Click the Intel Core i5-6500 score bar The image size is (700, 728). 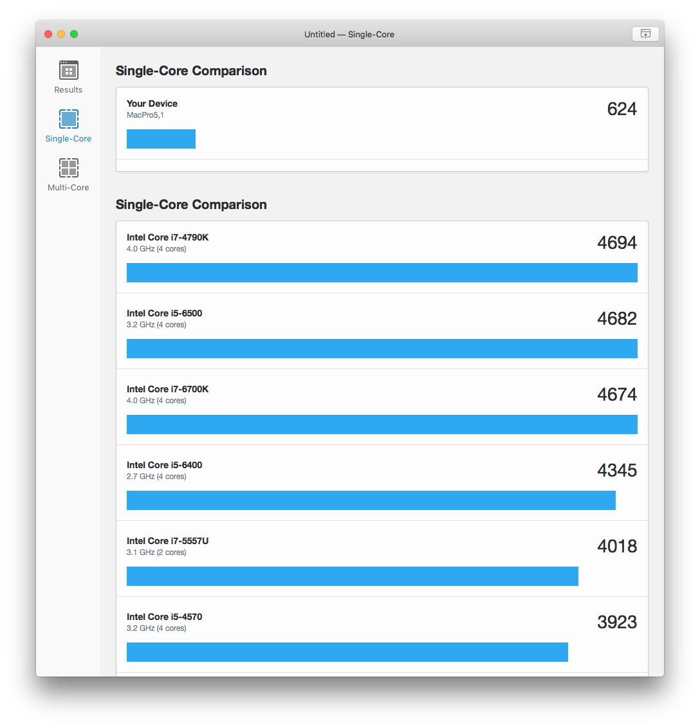click(382, 348)
